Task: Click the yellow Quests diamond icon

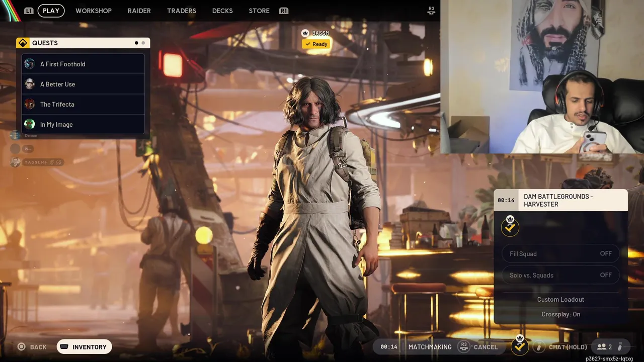Action: tap(22, 43)
